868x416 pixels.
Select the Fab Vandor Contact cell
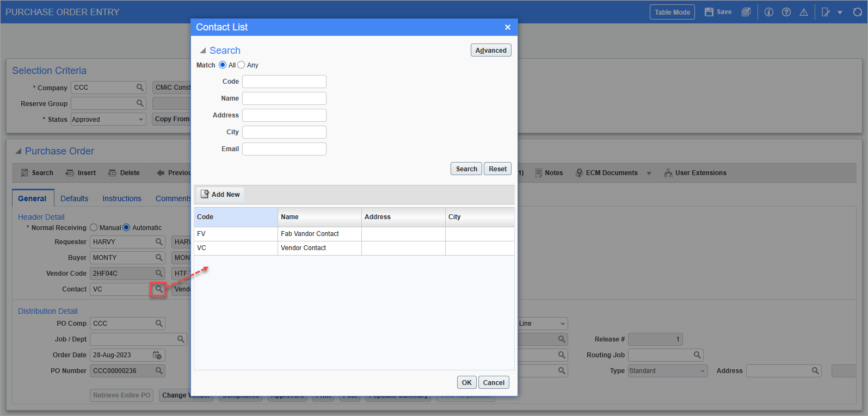(x=319, y=234)
